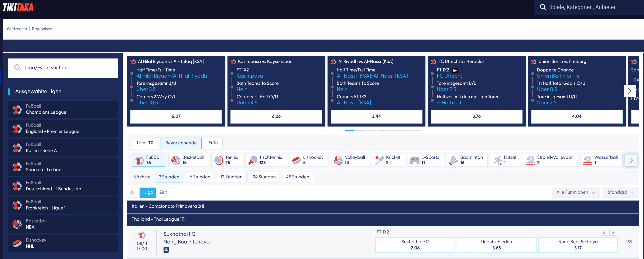Filter next 48 Stunden
The height and width of the screenshot is (259, 644).
click(298, 177)
